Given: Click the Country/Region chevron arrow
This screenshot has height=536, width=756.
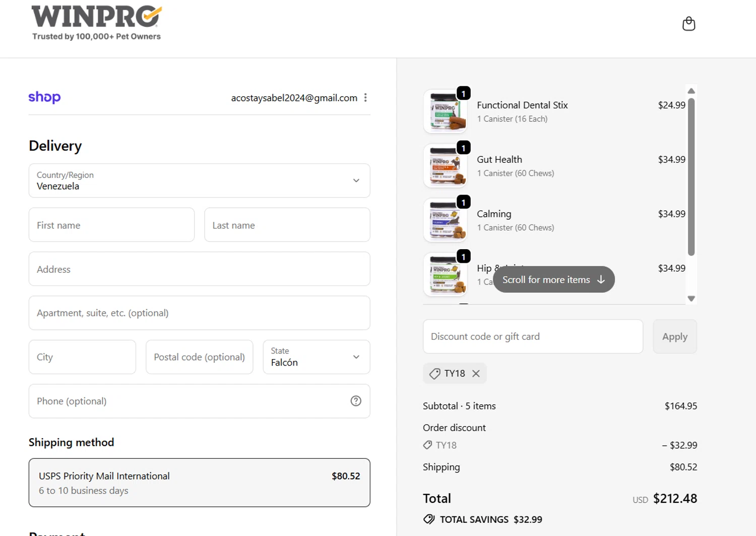Looking at the screenshot, I should [x=356, y=181].
